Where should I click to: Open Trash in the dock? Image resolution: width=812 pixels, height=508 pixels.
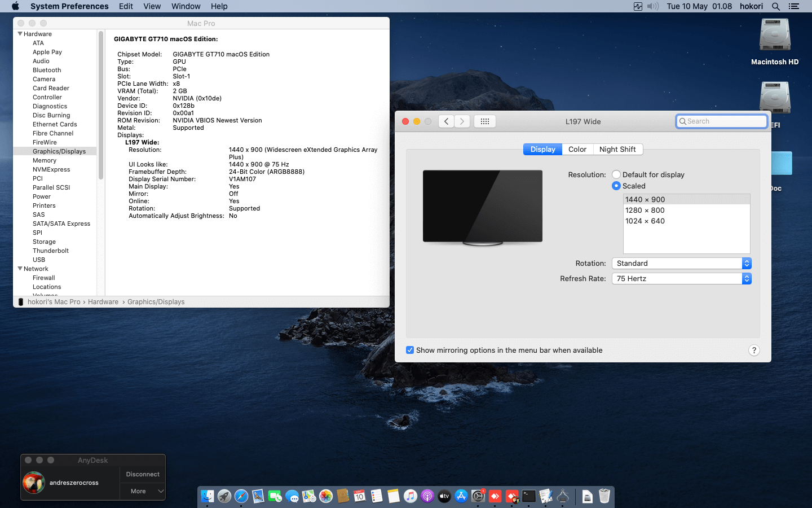point(604,496)
